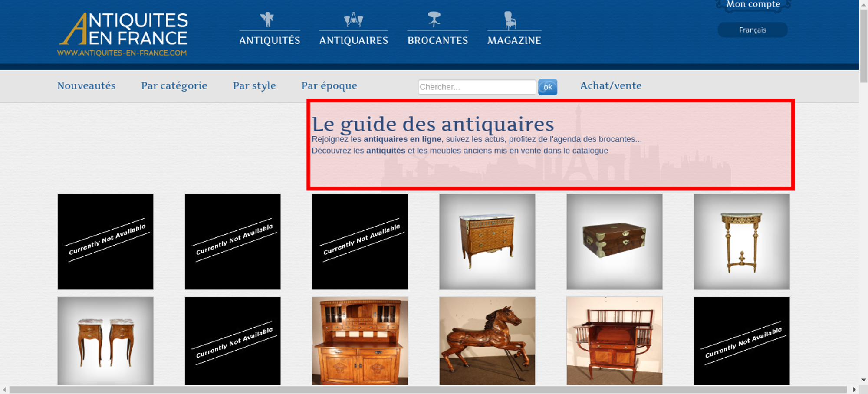Open the Achat/vente link

pyautogui.click(x=611, y=86)
